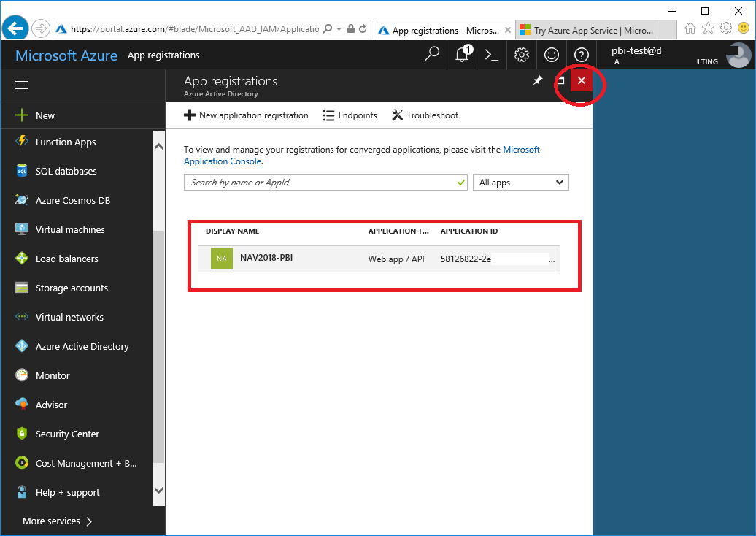
Task: Open the Storage accounts icon
Action: [22, 288]
